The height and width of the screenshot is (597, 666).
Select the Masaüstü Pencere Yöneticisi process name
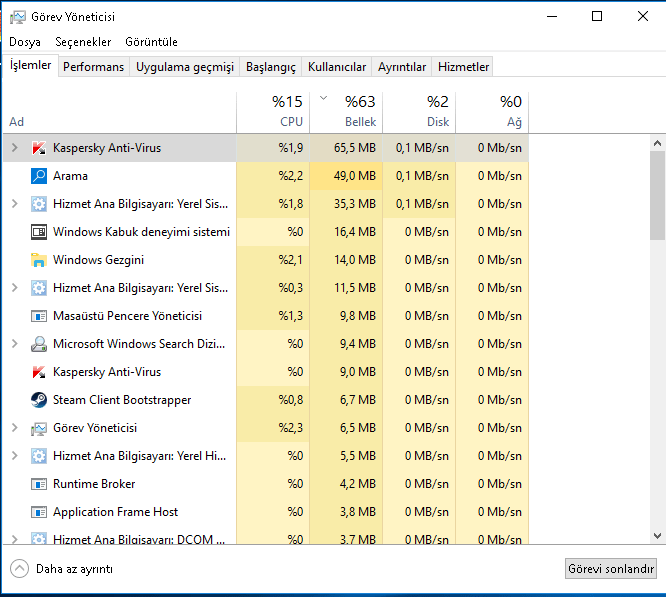click(127, 316)
